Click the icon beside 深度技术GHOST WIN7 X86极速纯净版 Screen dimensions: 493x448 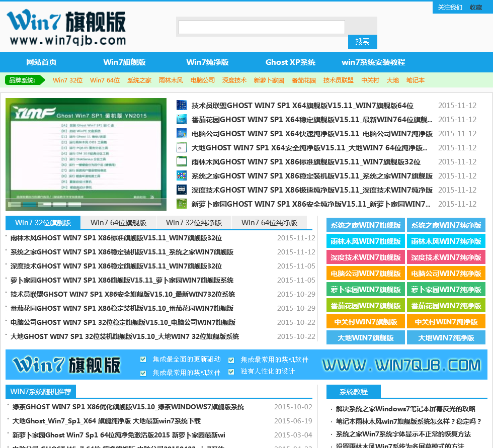[x=182, y=190]
